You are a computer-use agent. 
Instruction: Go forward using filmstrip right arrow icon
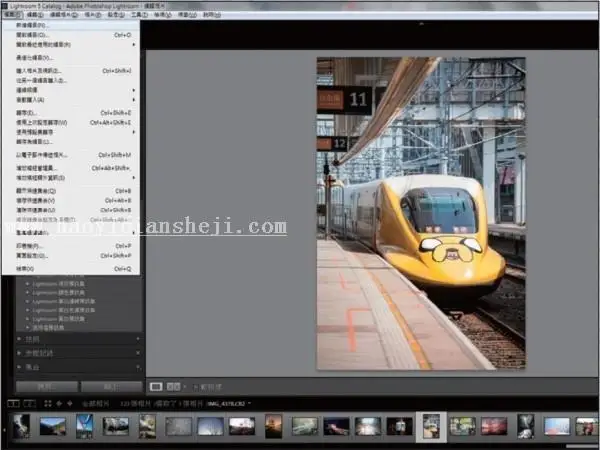coord(70,404)
